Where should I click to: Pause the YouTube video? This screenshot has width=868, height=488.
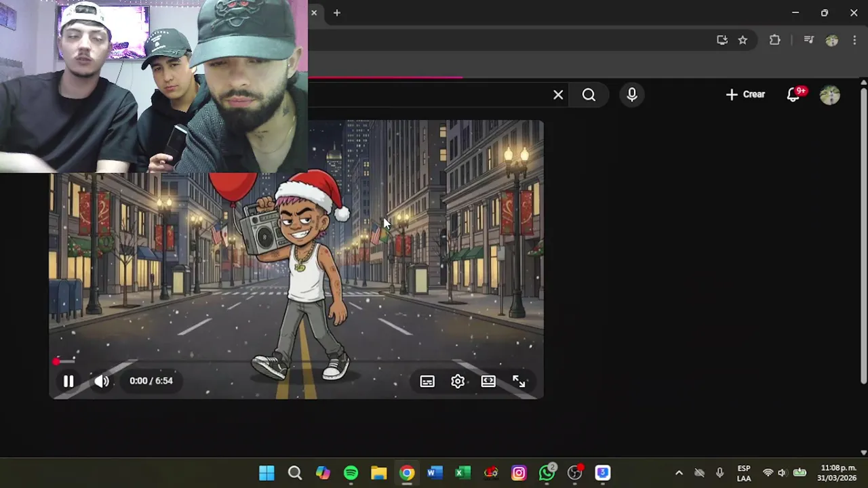click(68, 381)
